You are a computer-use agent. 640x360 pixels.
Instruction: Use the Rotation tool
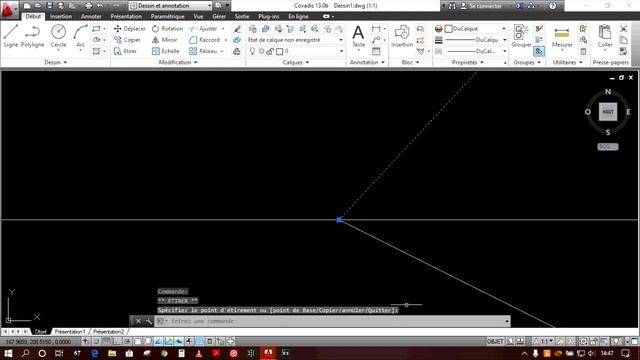167,29
